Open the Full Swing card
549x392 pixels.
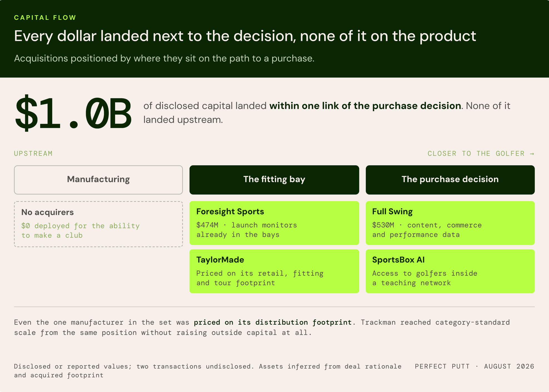click(450, 223)
